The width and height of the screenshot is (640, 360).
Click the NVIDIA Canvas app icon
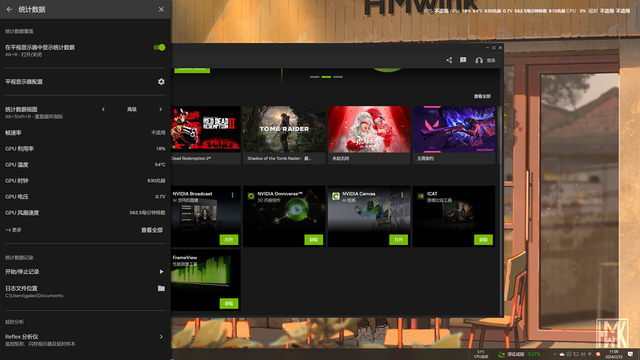[x=336, y=196]
